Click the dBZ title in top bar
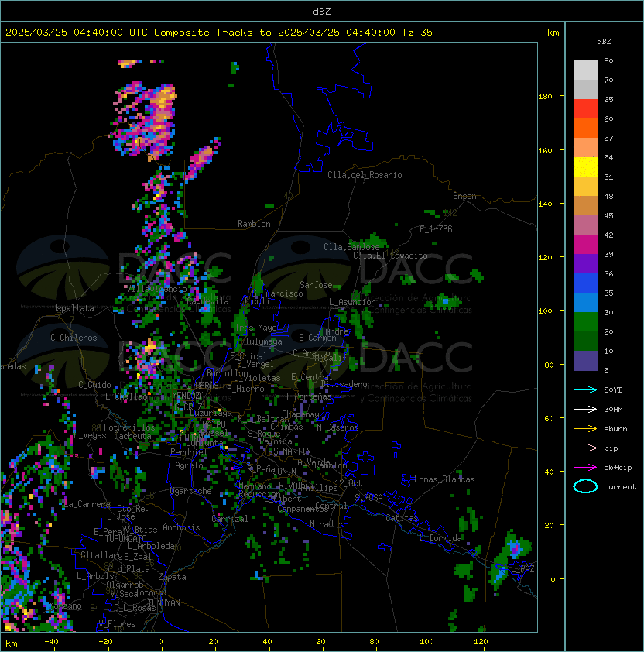Viewport: 644px width, 652px height. [322, 12]
